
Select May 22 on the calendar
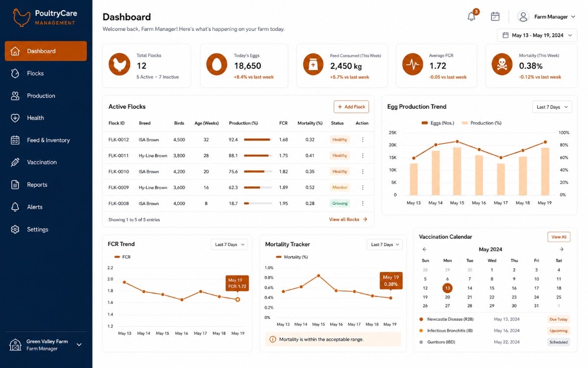(x=492, y=297)
